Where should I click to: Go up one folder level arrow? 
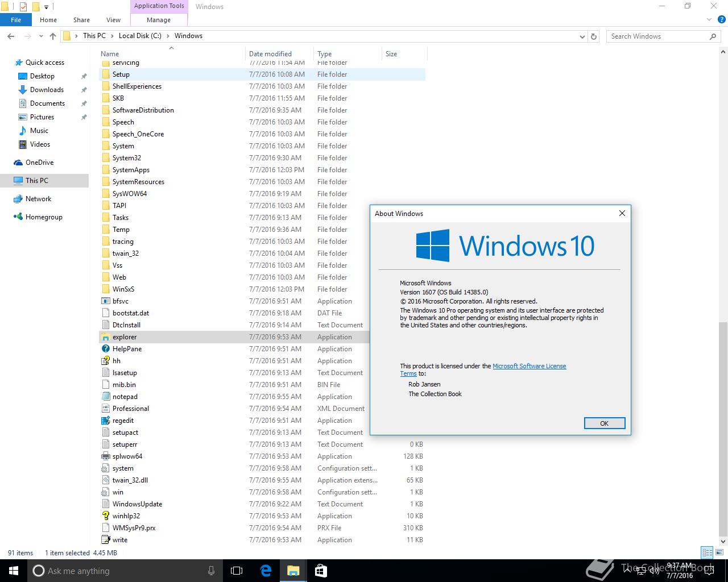53,36
